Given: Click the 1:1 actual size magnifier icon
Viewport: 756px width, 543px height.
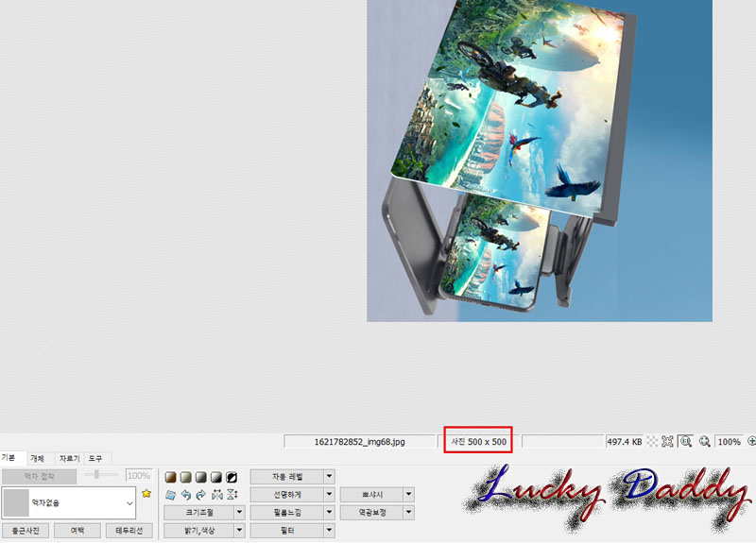Looking at the screenshot, I should [x=685, y=441].
